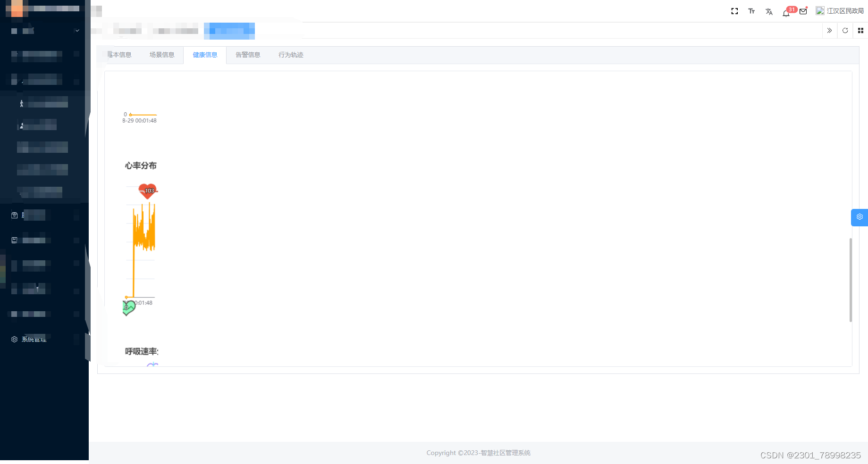Open 系统管理 in the sidebar
The width and height of the screenshot is (868, 464).
(33, 339)
